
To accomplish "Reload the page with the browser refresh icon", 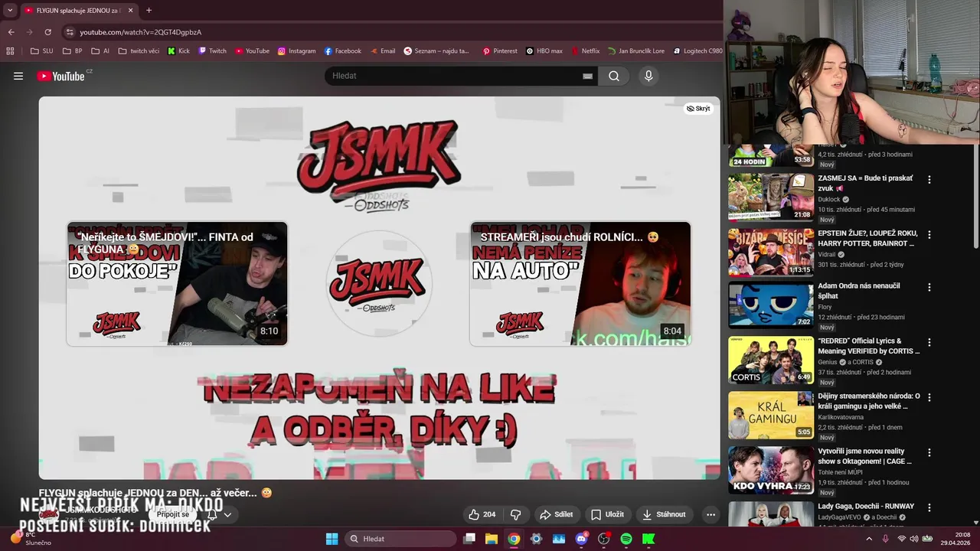I will point(47,32).
